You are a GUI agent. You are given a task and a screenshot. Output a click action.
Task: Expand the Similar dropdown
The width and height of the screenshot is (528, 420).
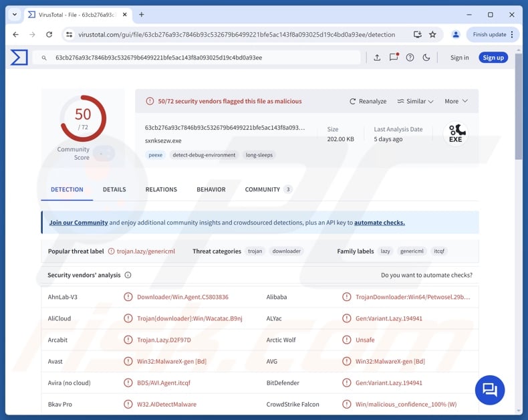tap(415, 101)
